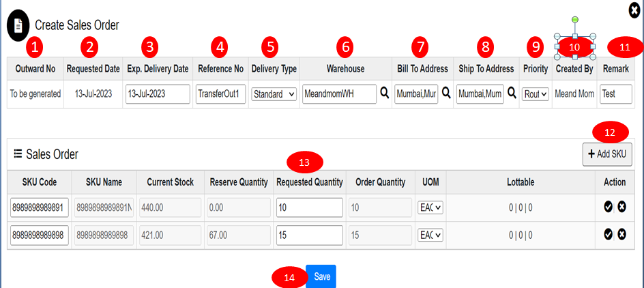Remove second SKU row with X icon
The width and height of the screenshot is (644, 288).
[x=622, y=234]
